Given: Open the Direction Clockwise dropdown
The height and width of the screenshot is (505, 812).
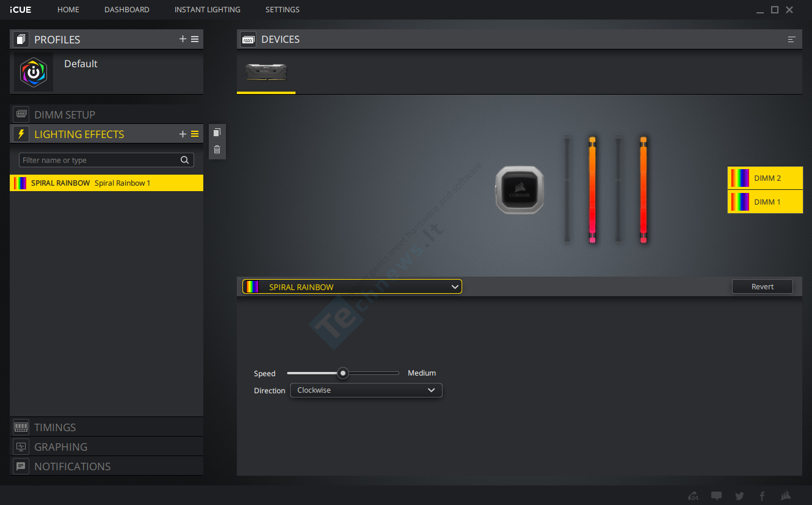Looking at the screenshot, I should tap(366, 390).
